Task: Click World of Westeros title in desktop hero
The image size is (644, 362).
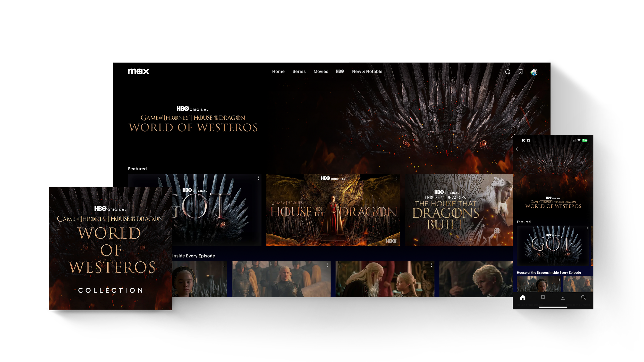Action: click(x=193, y=128)
